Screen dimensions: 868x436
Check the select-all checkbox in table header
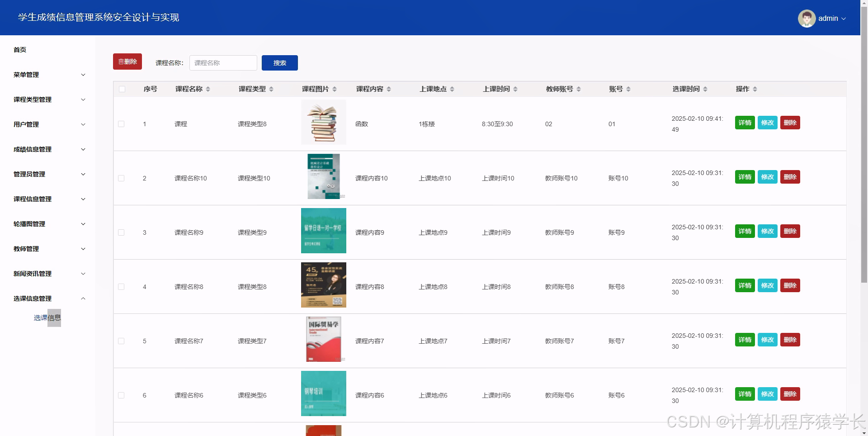click(121, 89)
